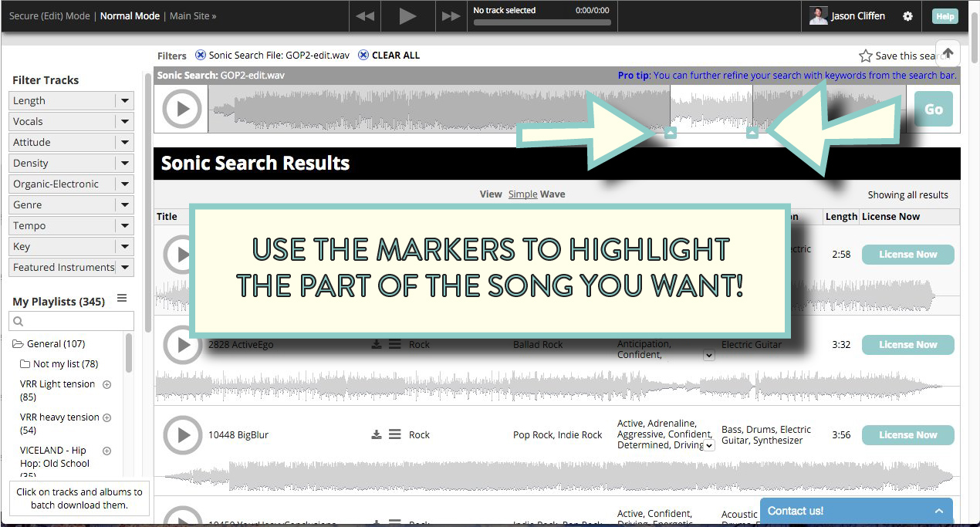Open the My Playlists hamburger menu
This screenshot has height=527, width=980.
pos(121,299)
